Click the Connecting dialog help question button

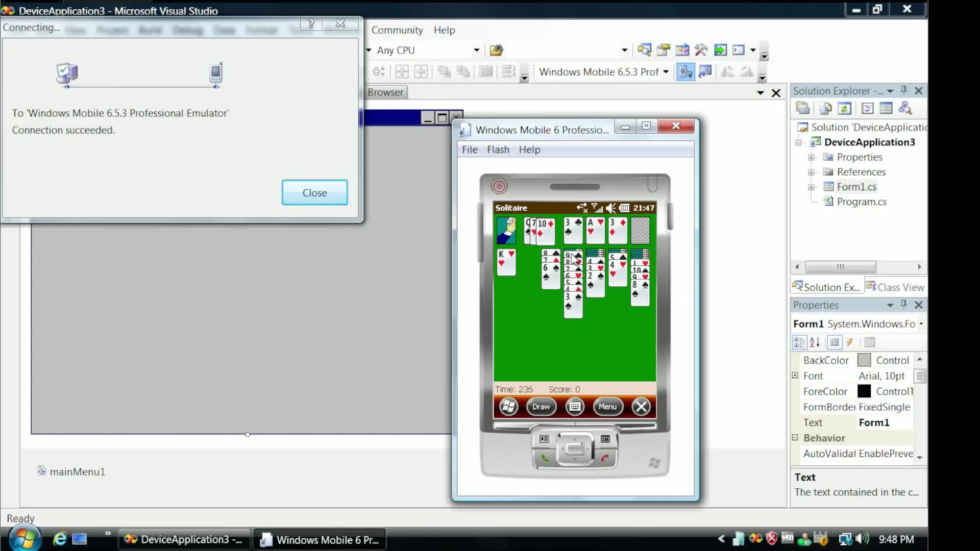[x=311, y=23]
